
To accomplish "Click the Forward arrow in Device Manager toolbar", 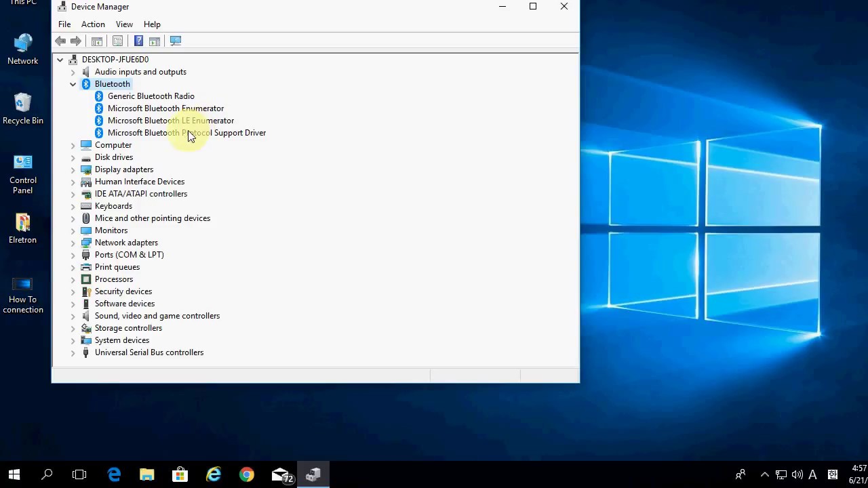I will [76, 41].
